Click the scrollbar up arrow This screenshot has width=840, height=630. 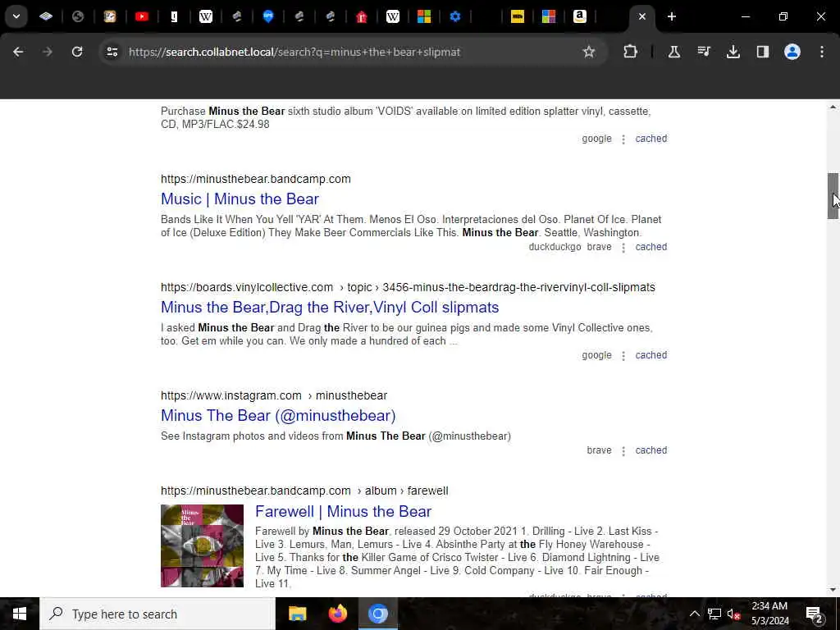click(833, 107)
